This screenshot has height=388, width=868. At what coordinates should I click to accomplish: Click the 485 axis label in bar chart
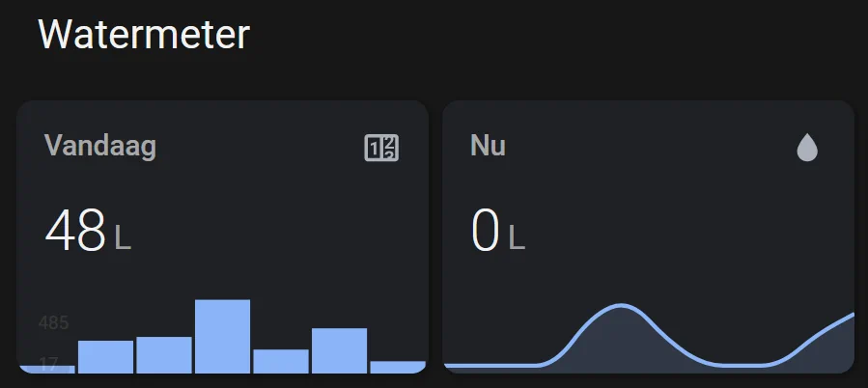[54, 322]
